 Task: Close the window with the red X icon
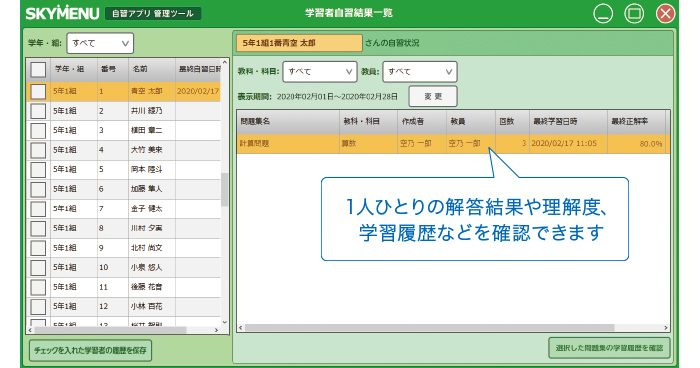[665, 13]
